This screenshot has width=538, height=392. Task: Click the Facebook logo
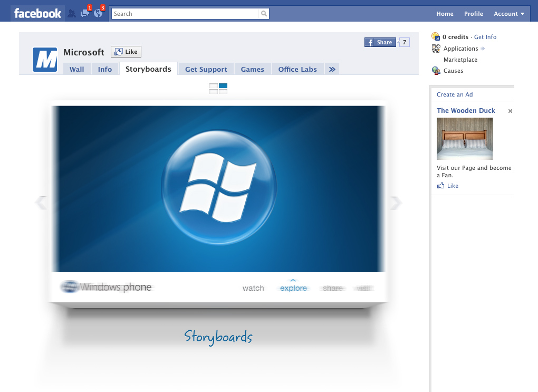point(37,13)
